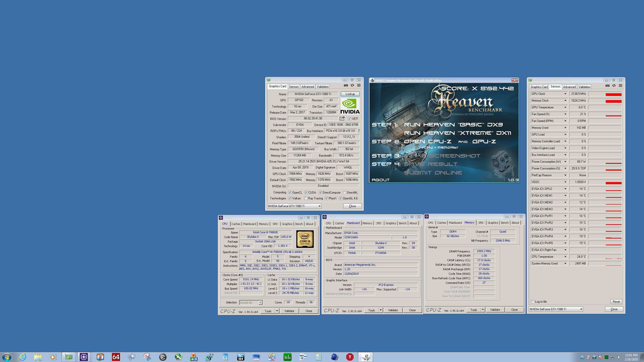Open the EVGA E-logo taskbar icon
This screenshot has width=644, height=362.
[x=163, y=357]
